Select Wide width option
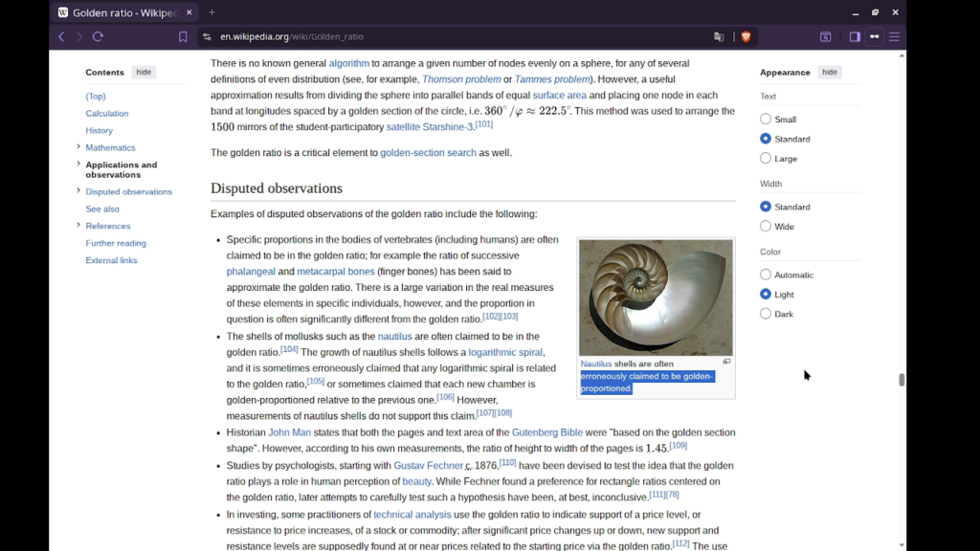 pyautogui.click(x=766, y=226)
